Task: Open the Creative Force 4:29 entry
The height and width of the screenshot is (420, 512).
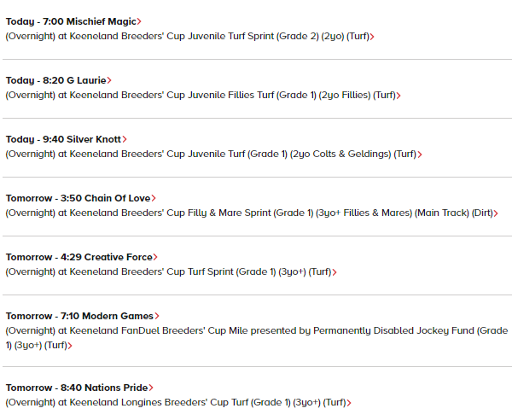Action: click(x=79, y=257)
